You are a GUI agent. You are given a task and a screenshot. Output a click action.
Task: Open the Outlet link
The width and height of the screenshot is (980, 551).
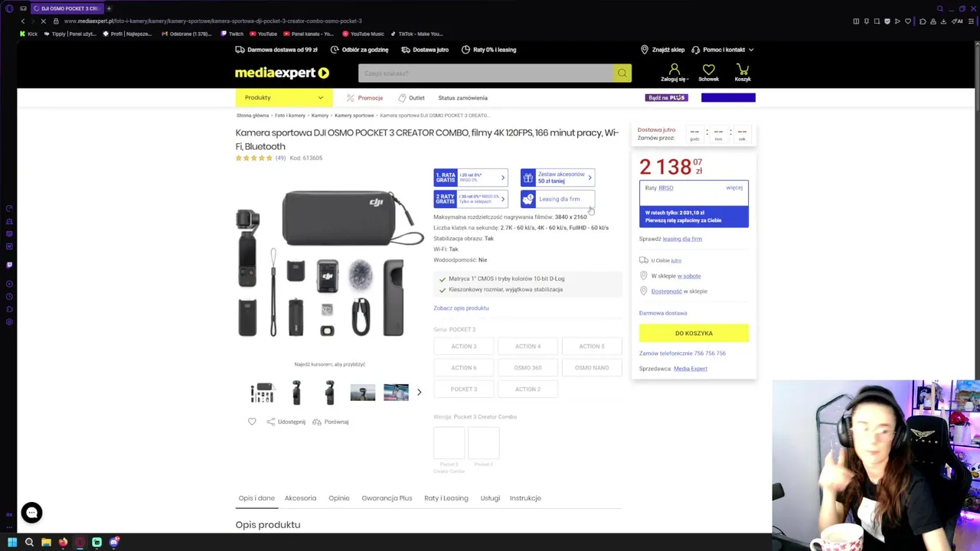pos(411,98)
